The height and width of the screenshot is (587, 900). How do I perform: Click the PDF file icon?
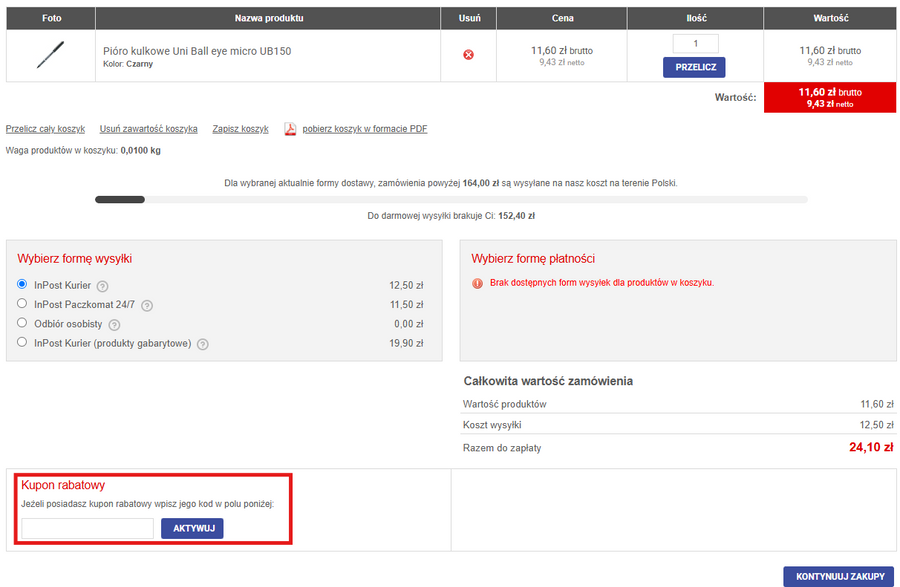290,129
